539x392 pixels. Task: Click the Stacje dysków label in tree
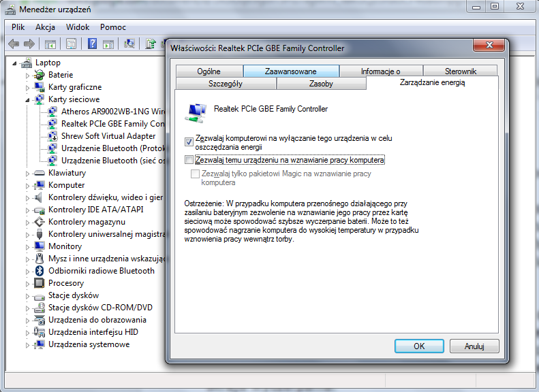[74, 295]
